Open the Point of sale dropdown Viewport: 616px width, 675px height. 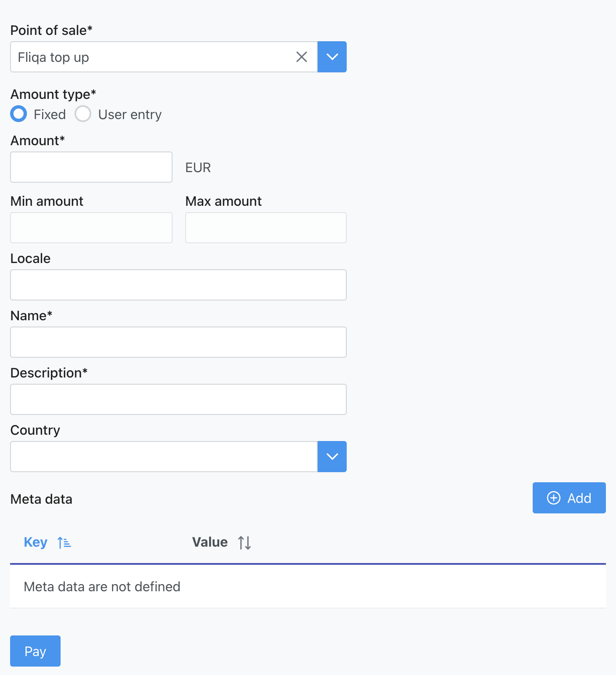tap(332, 57)
